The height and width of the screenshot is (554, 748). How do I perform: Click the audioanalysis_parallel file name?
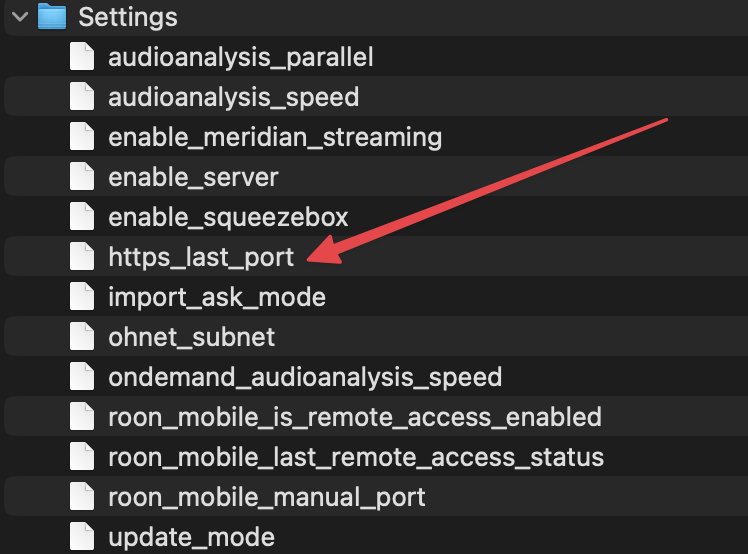pos(240,57)
